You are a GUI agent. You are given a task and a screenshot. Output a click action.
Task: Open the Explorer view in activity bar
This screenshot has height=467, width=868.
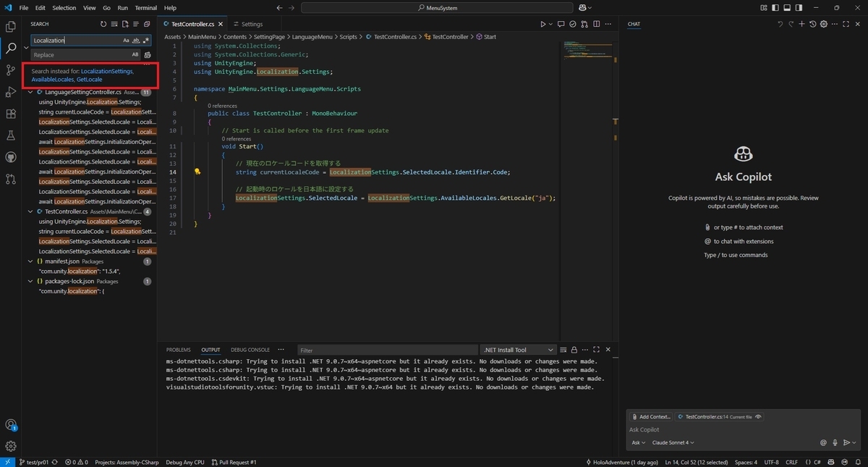11,27
